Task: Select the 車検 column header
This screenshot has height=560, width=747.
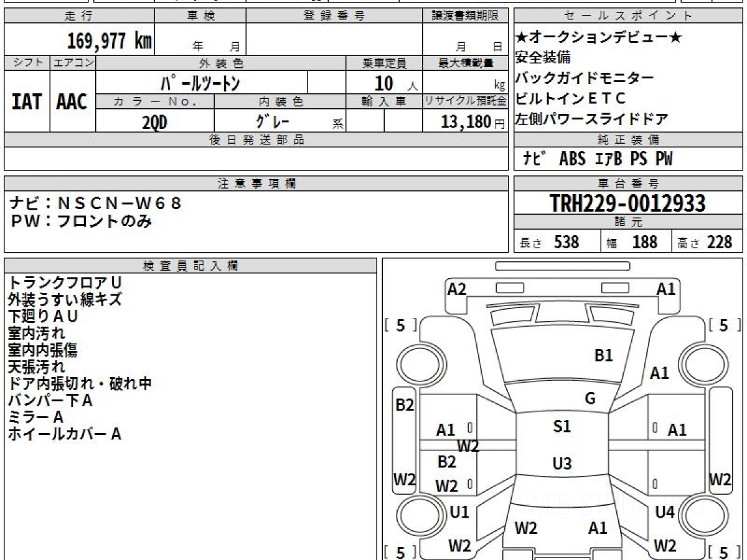Action: pyautogui.click(x=200, y=16)
